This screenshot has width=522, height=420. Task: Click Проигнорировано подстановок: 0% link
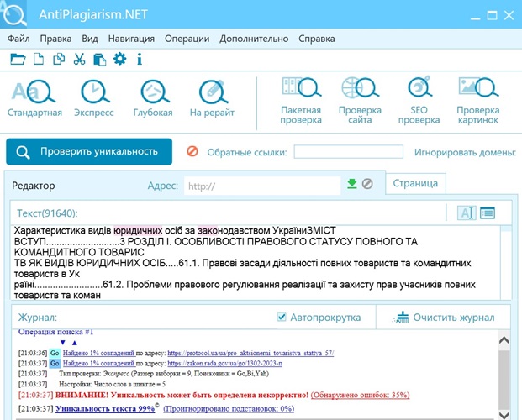click(229, 409)
